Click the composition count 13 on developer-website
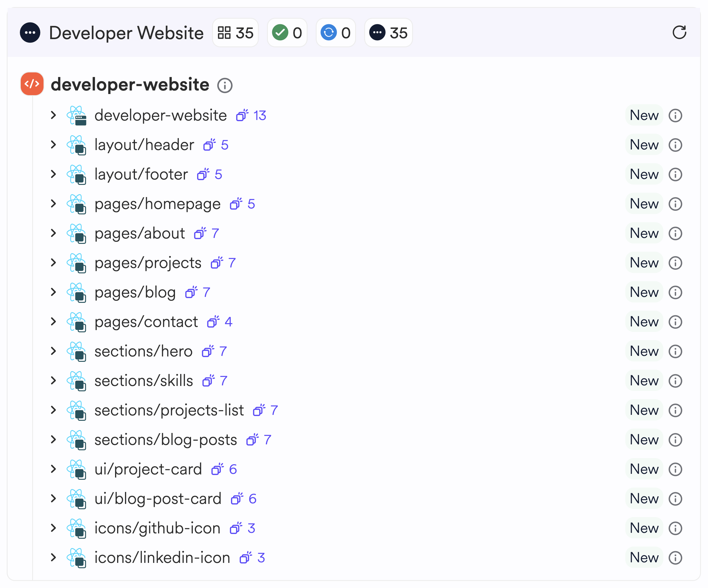 point(260,116)
